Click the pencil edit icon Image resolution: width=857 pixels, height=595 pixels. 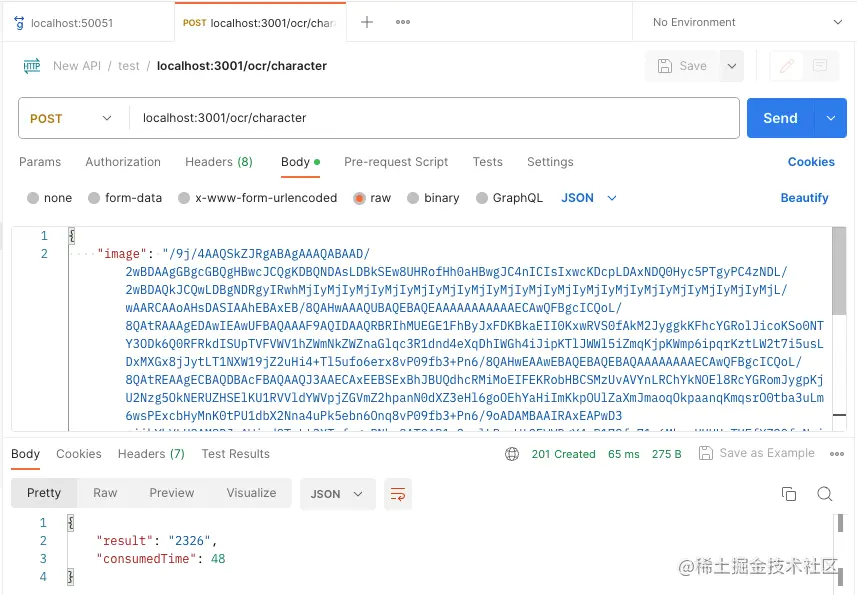(x=786, y=66)
